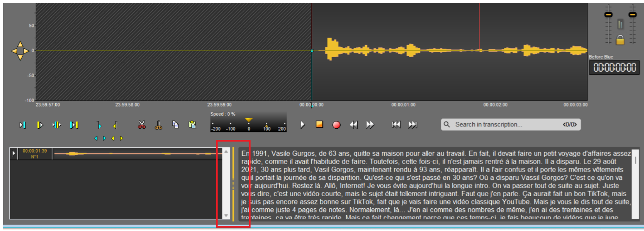Paste using the clipboard icon
The width and height of the screenshot is (644, 231).
[192, 125]
